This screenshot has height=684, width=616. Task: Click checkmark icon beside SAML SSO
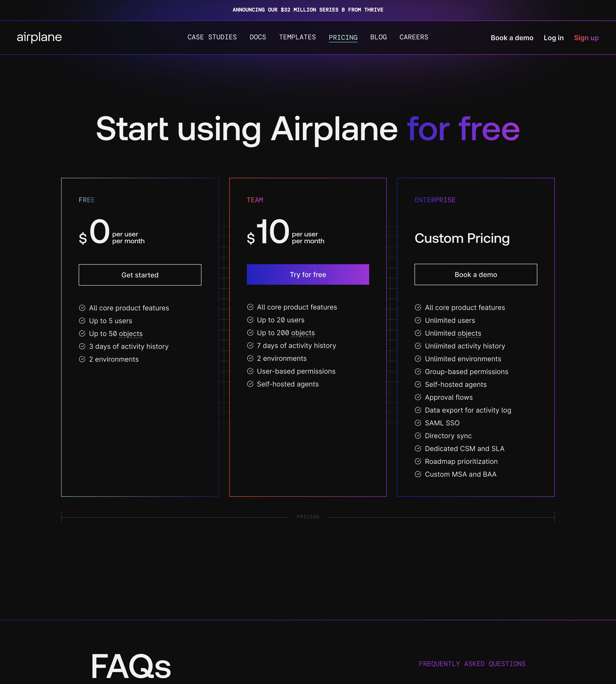(x=418, y=423)
